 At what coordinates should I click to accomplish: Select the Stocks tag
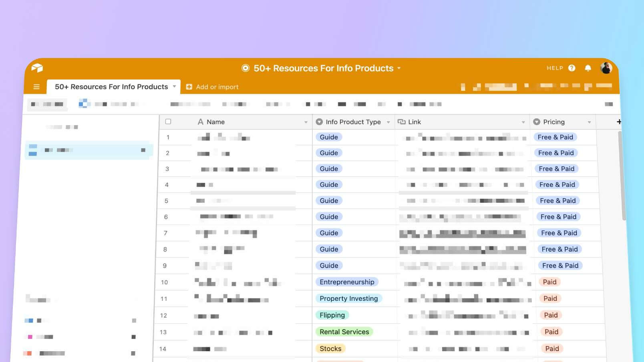pos(330,349)
